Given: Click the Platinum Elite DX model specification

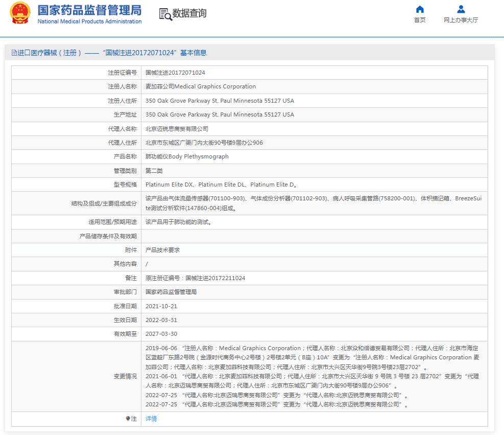Looking at the screenshot, I should point(169,185).
